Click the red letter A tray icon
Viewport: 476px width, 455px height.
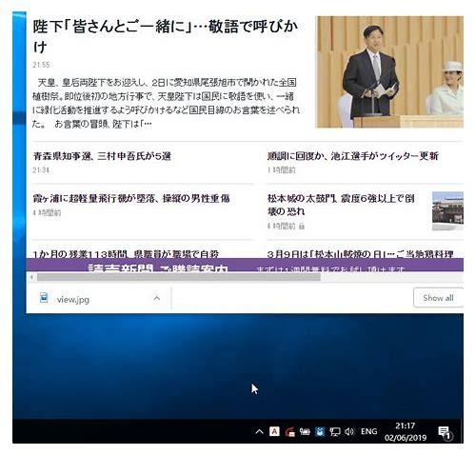click(274, 431)
